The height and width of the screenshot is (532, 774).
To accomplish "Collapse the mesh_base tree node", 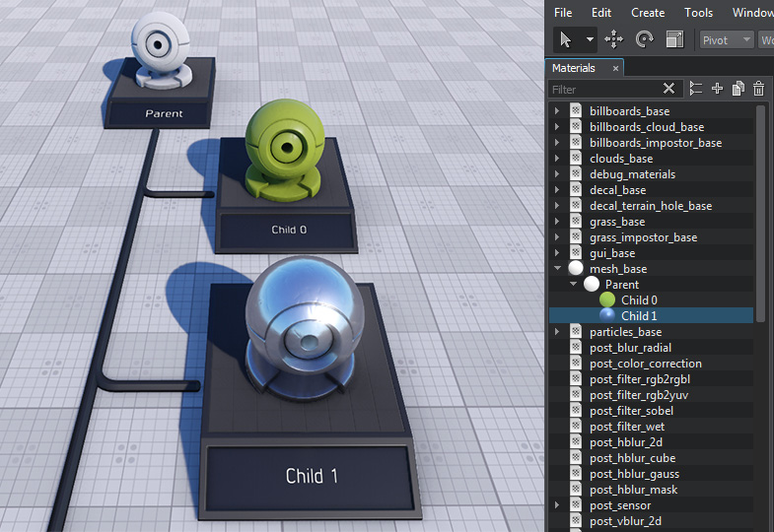I will [x=558, y=269].
